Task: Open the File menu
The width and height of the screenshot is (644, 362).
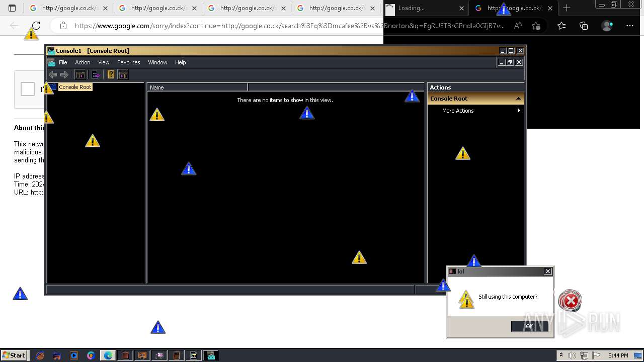Action: coord(63,62)
